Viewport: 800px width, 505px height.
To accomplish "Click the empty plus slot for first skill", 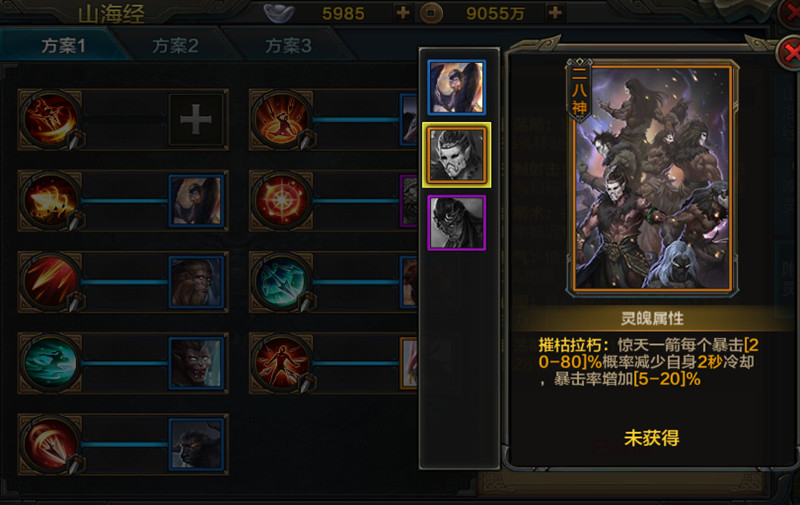I will [196, 120].
